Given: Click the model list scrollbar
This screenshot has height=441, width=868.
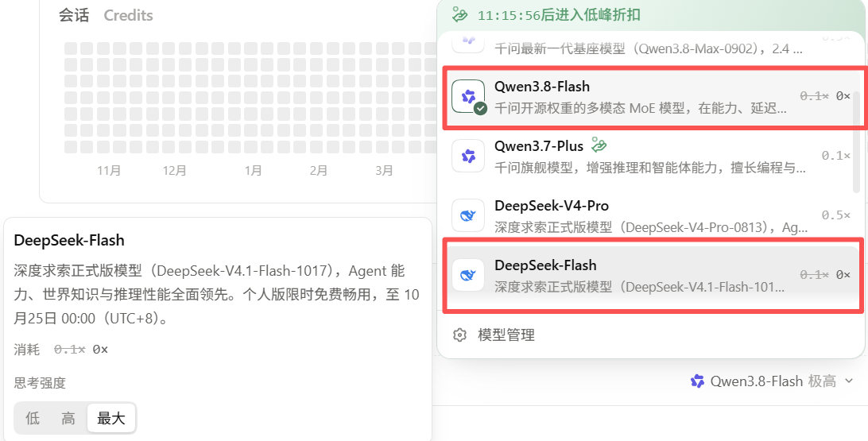Looking at the screenshot, I should tap(857, 142).
